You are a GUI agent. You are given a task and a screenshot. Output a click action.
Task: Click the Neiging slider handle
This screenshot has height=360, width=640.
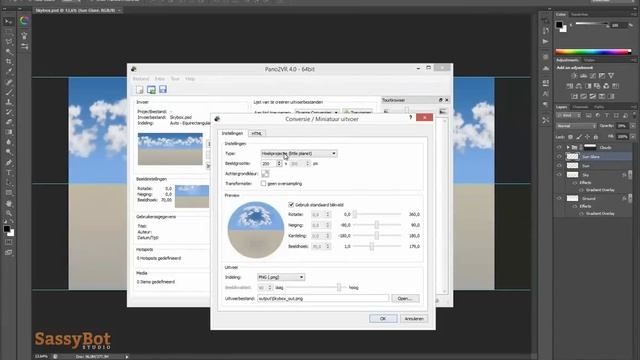377,225
